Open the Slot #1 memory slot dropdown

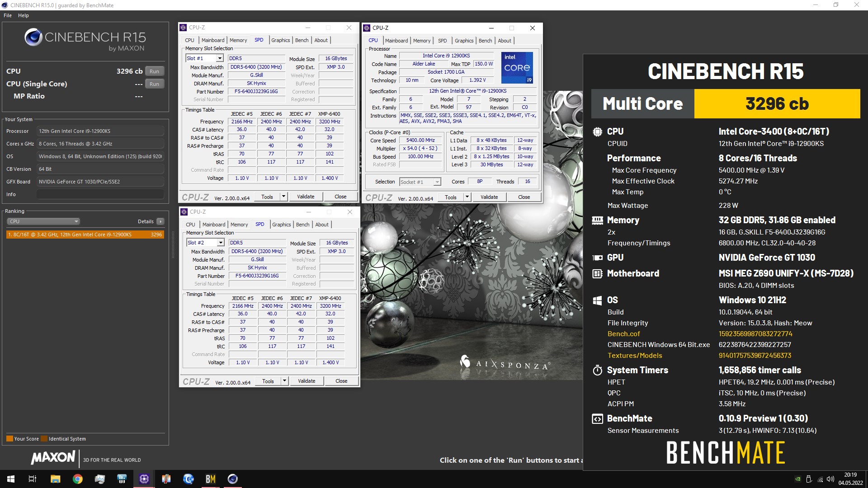click(219, 58)
